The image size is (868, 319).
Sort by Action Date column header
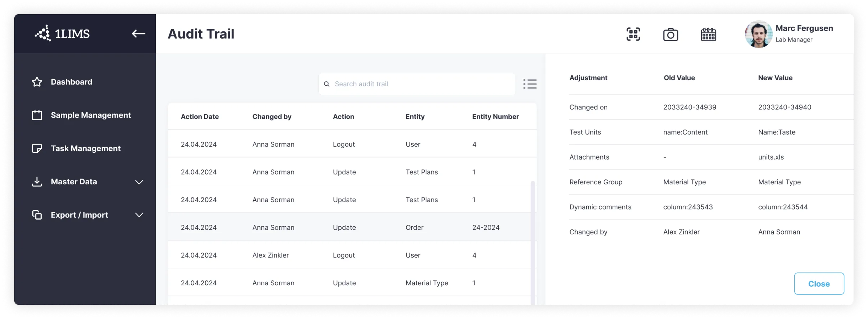pyautogui.click(x=200, y=117)
